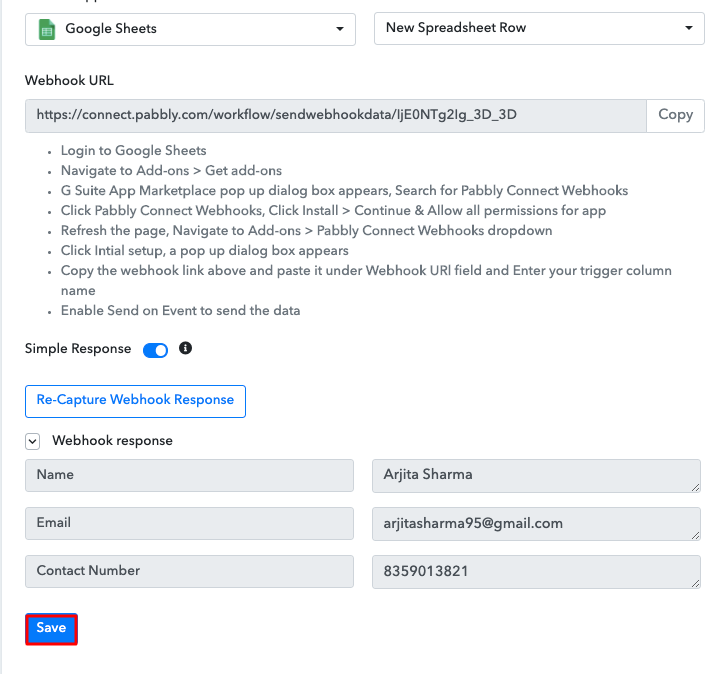Click the Simple Response info icon
Viewport: 726px width, 674px height.
(x=185, y=348)
